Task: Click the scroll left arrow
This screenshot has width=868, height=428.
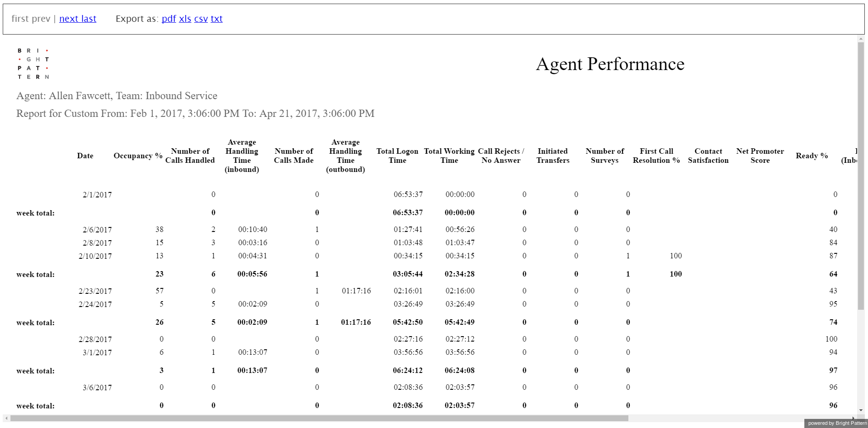Action: 6,418
